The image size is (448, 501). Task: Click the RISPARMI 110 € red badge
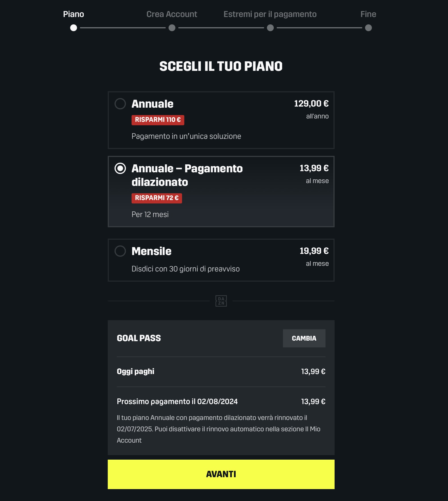pyautogui.click(x=158, y=120)
